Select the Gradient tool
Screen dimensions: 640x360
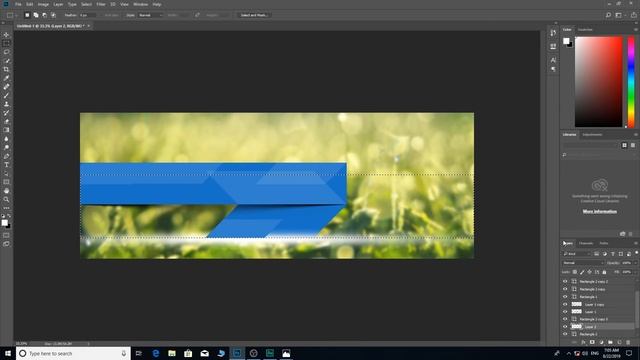pos(6,130)
